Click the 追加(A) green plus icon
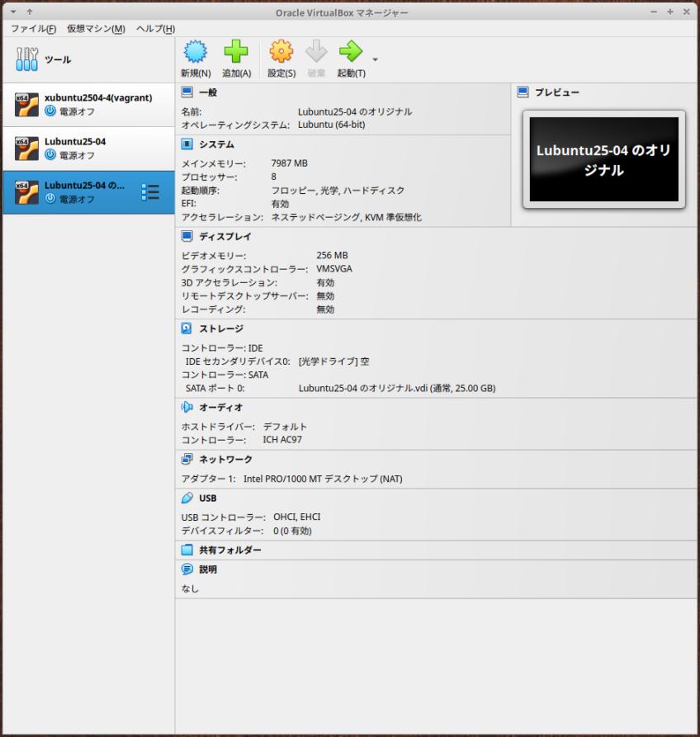700x737 pixels. pos(236,51)
